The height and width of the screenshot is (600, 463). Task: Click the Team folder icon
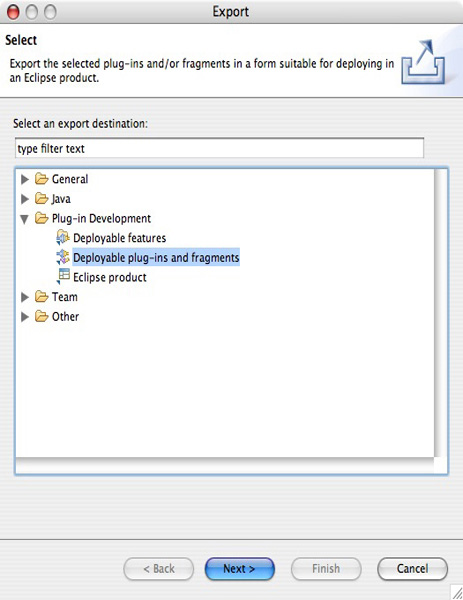pos(41,296)
